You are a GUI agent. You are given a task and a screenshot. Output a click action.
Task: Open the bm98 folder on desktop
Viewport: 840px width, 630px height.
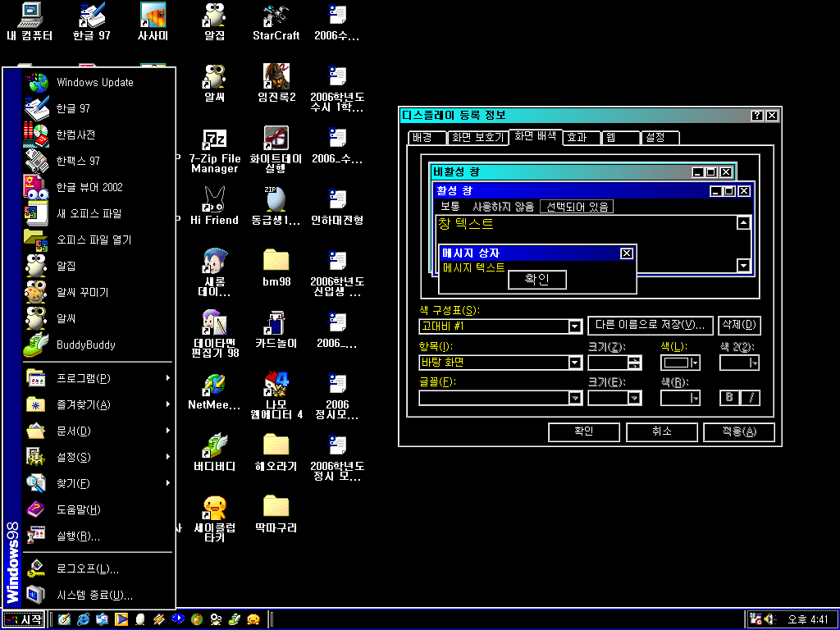(276, 268)
